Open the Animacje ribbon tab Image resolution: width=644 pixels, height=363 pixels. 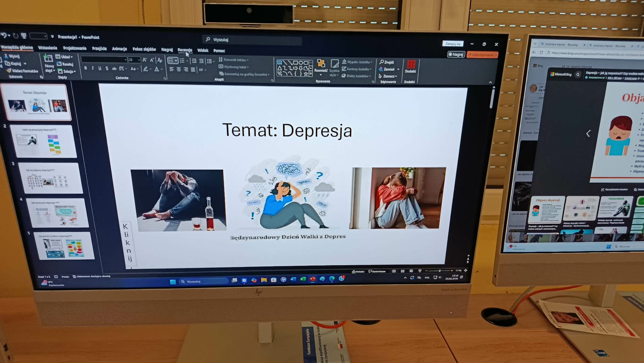click(119, 49)
